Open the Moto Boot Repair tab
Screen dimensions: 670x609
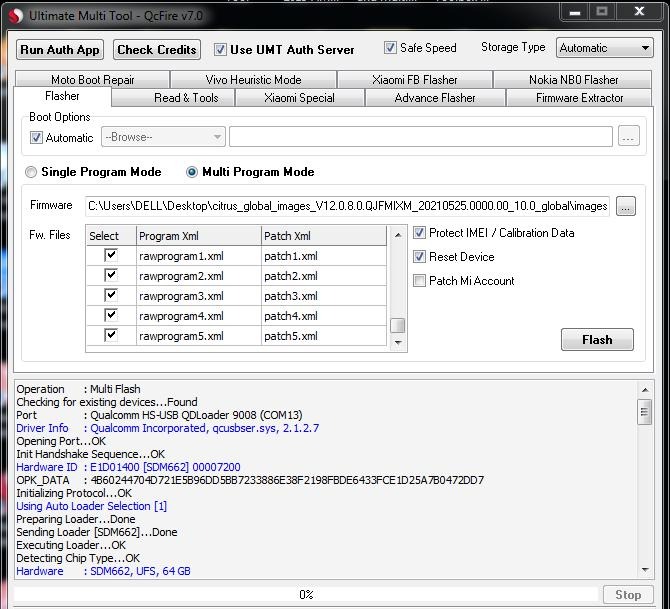click(92, 80)
